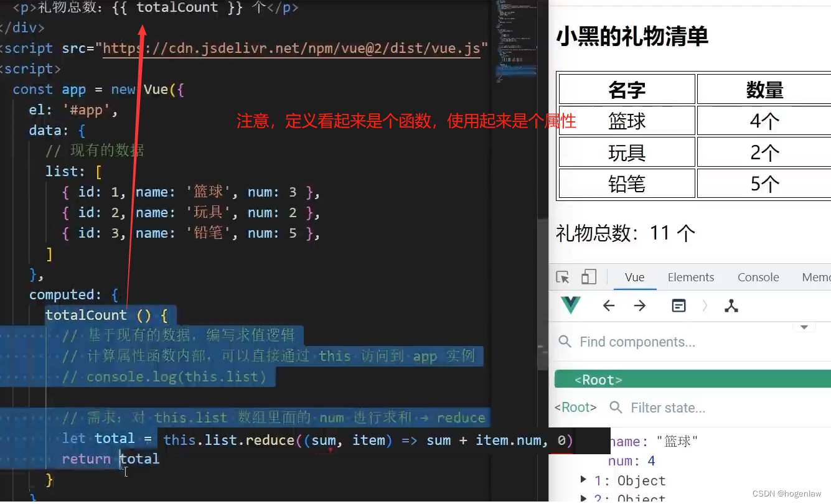Click the num: 4 state value
Screen dimensions: 831x504
pyautogui.click(x=632, y=461)
